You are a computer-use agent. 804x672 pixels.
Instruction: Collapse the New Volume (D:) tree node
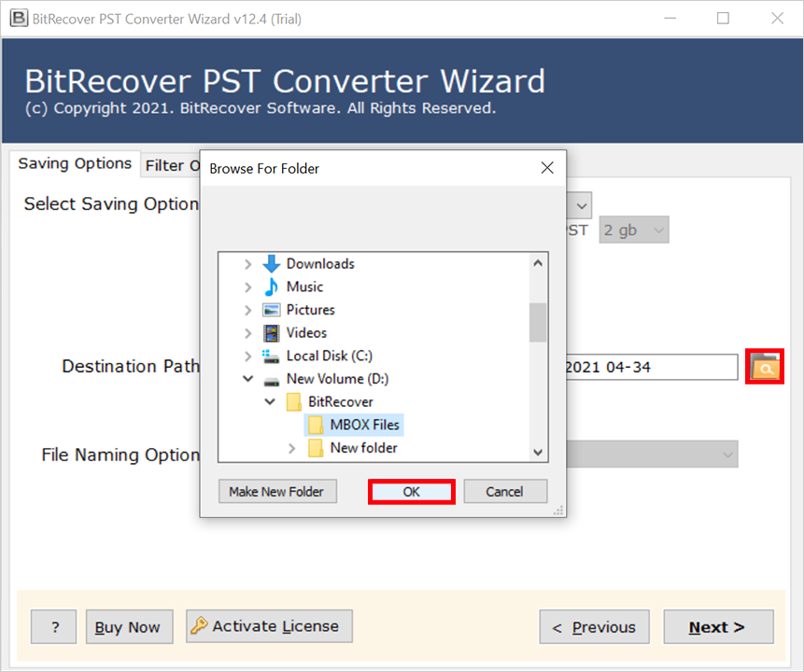247,379
